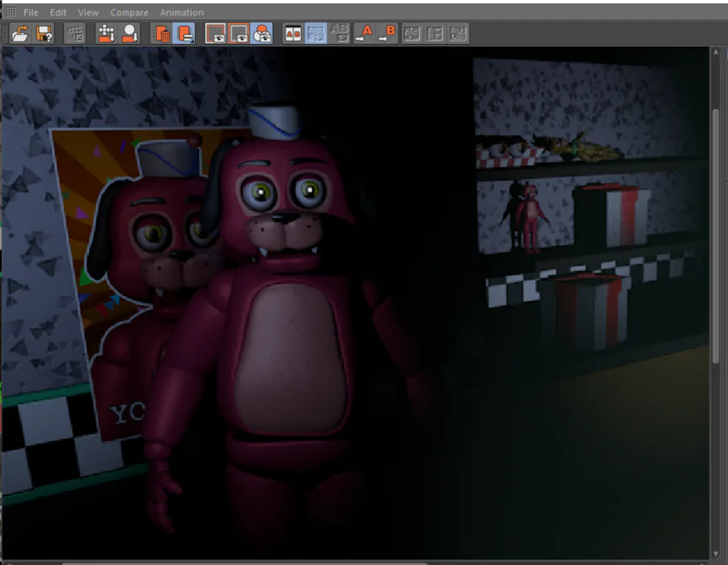
Task: Toggle the white-framed eye display icon
Action: click(x=215, y=33)
